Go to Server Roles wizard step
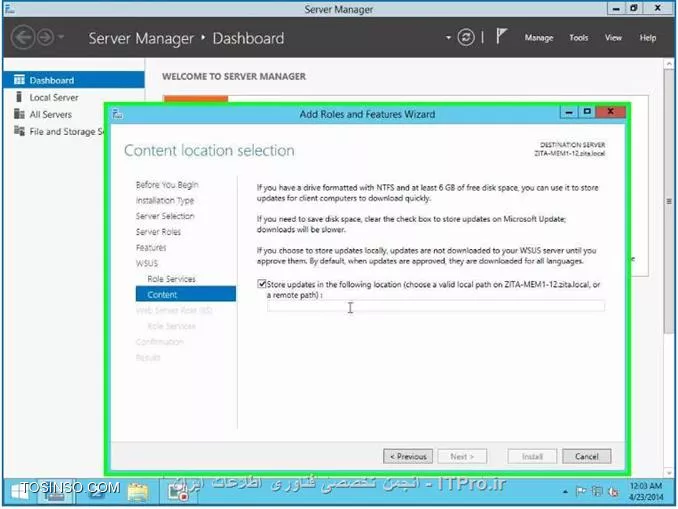Screen dimensions: 678x509 pyautogui.click(x=158, y=232)
